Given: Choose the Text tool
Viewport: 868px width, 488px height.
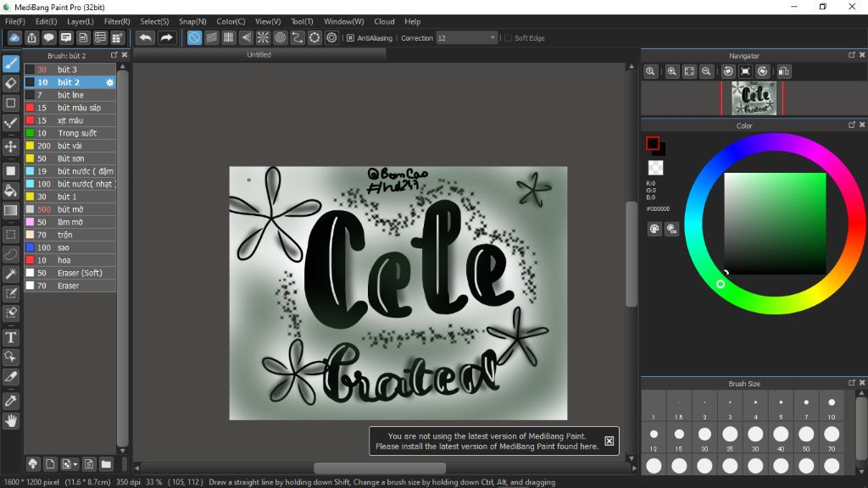Looking at the screenshot, I should (11, 338).
